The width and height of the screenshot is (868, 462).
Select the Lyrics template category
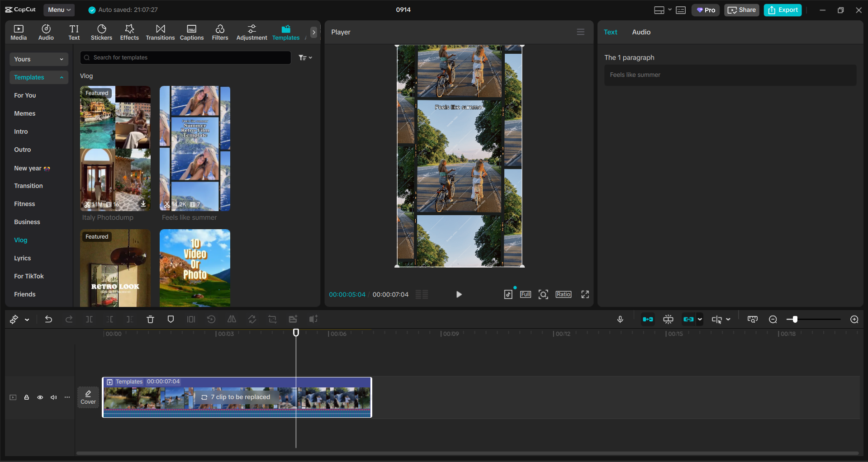[x=23, y=258]
